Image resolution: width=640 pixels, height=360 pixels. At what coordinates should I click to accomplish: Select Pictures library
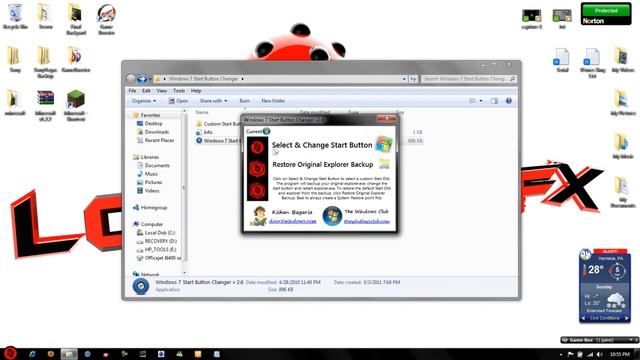click(153, 182)
